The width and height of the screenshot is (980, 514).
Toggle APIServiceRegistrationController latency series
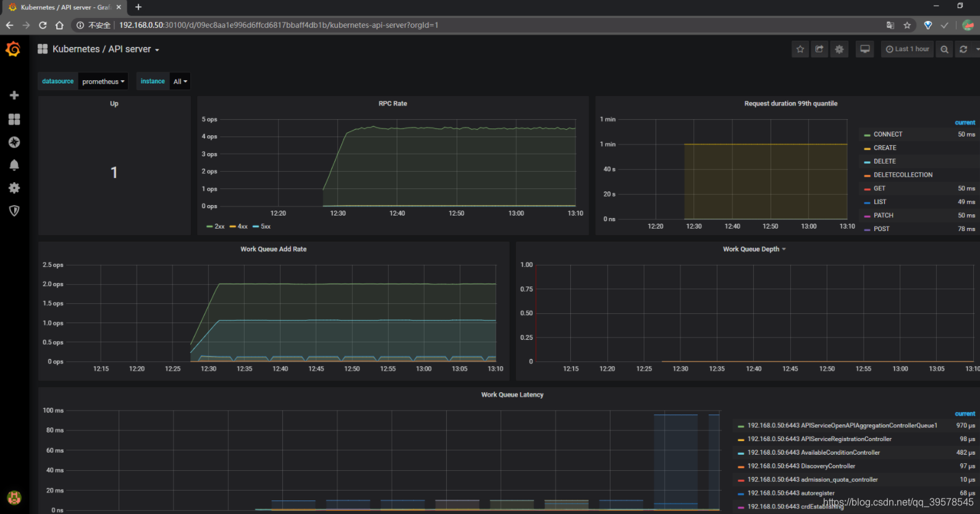pos(819,439)
